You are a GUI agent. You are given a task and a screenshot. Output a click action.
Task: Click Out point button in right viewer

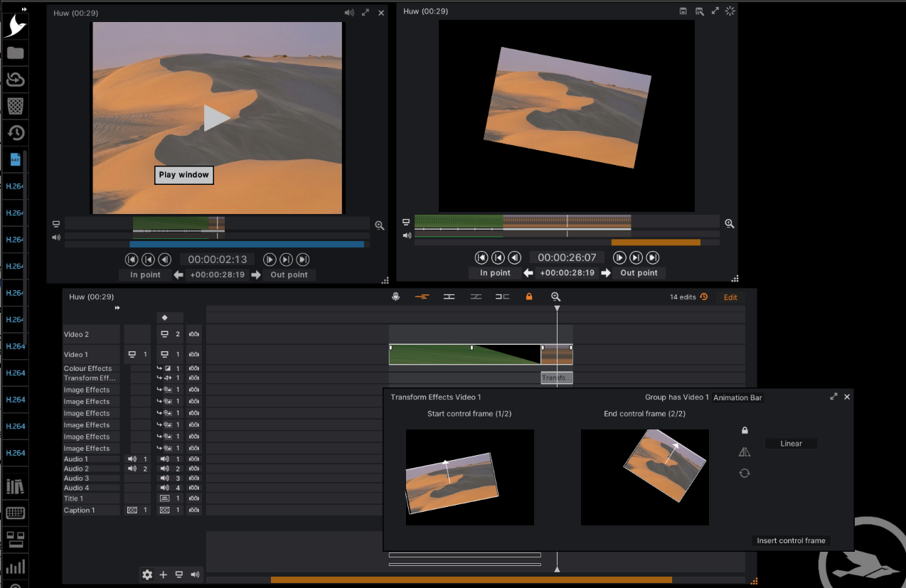pos(639,273)
